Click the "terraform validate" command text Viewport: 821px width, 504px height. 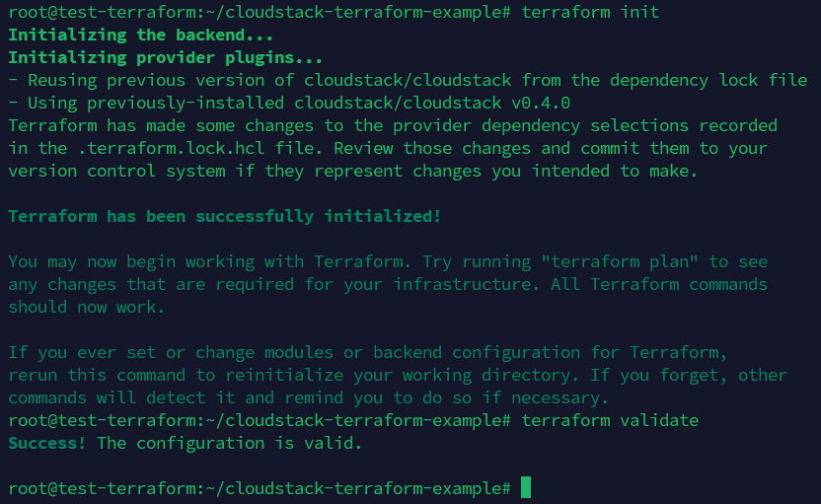pos(609,420)
